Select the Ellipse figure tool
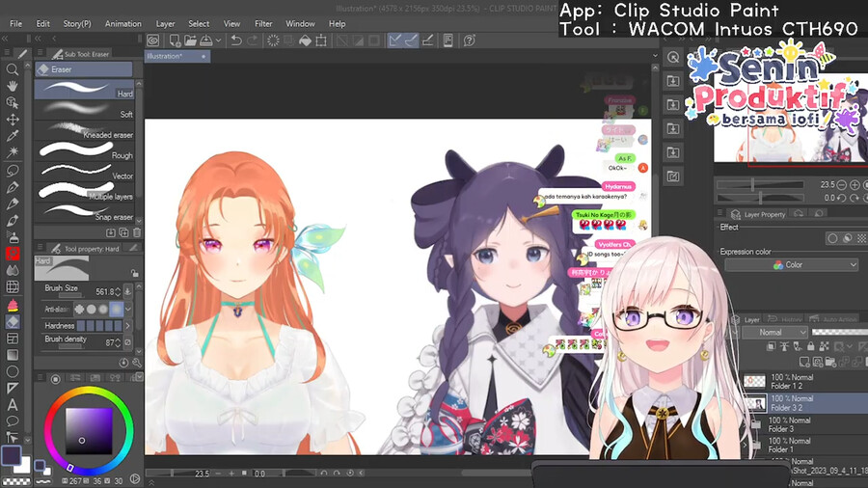This screenshot has width=868, height=488. click(x=13, y=371)
